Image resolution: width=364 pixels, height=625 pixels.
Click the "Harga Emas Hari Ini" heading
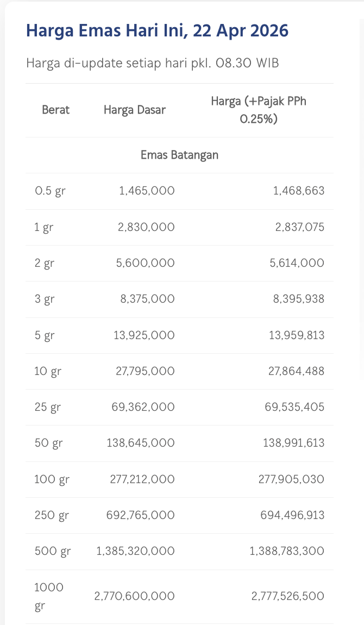pos(157,30)
